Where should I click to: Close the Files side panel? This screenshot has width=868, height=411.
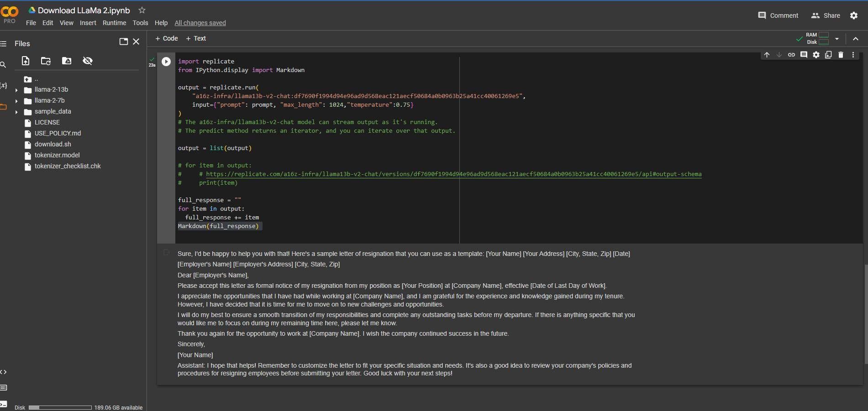[x=136, y=42]
